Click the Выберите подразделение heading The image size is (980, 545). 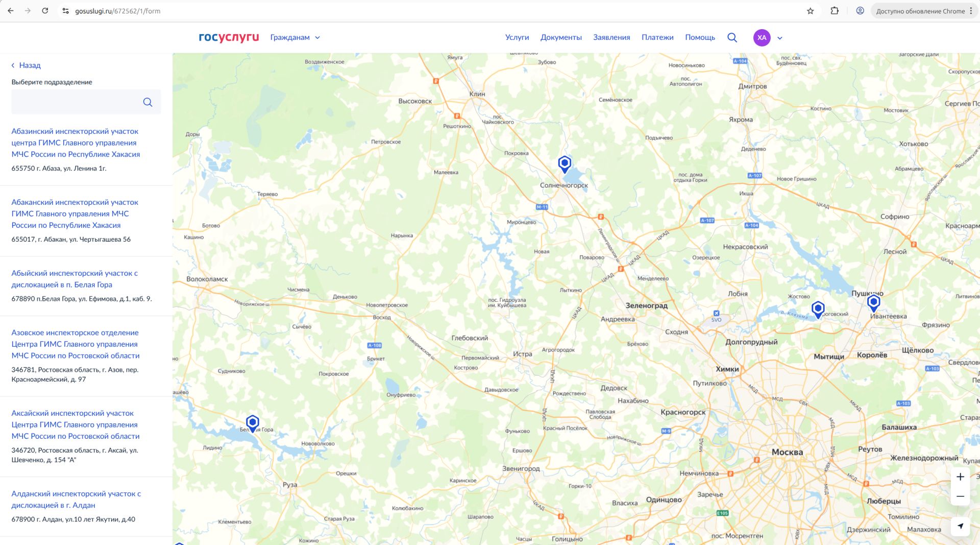tap(52, 82)
